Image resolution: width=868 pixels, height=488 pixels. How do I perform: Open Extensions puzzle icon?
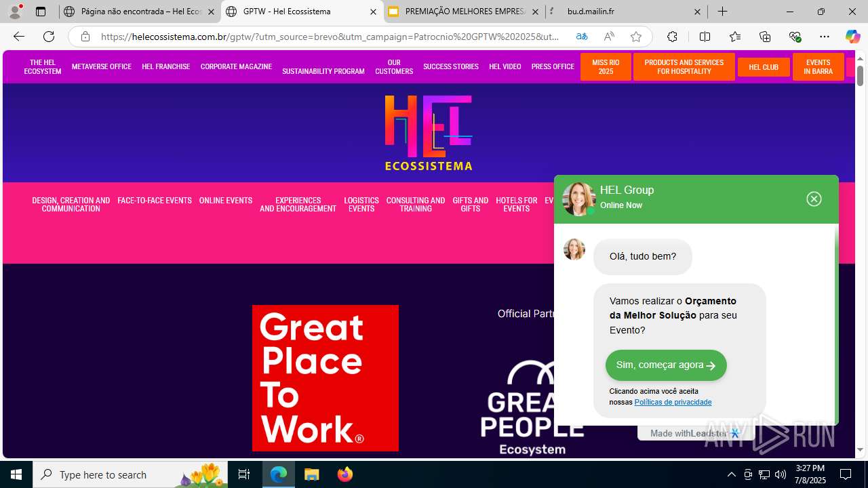click(672, 37)
